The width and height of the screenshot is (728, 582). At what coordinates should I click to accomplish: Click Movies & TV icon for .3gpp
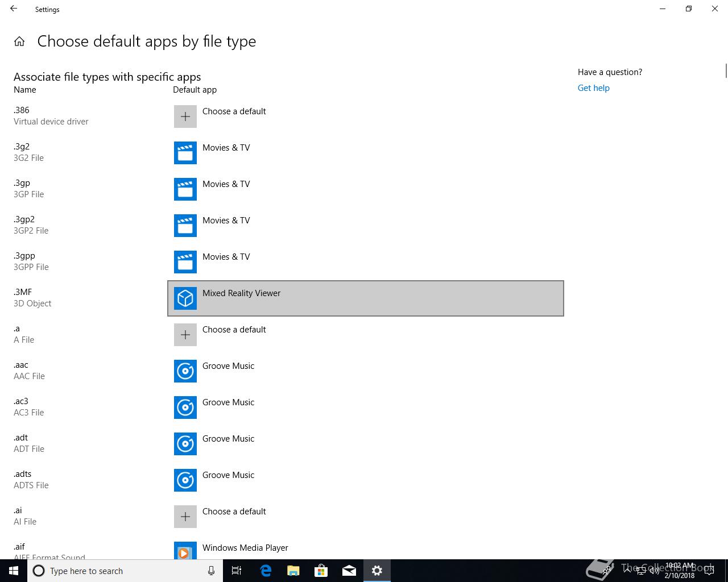pos(185,262)
